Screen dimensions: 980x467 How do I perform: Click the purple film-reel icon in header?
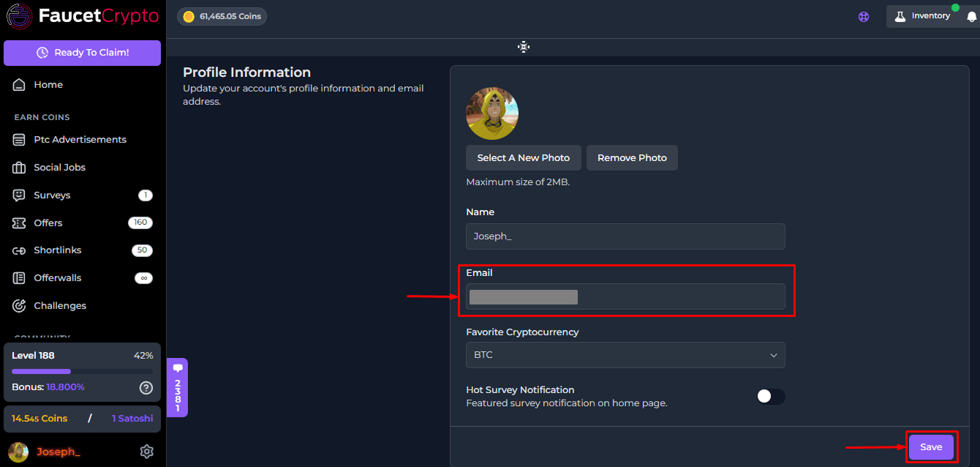pyautogui.click(x=864, y=17)
